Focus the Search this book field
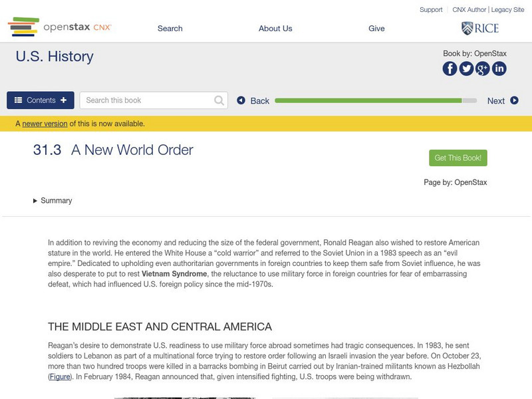Screen dimensions: 532x399 154,100
